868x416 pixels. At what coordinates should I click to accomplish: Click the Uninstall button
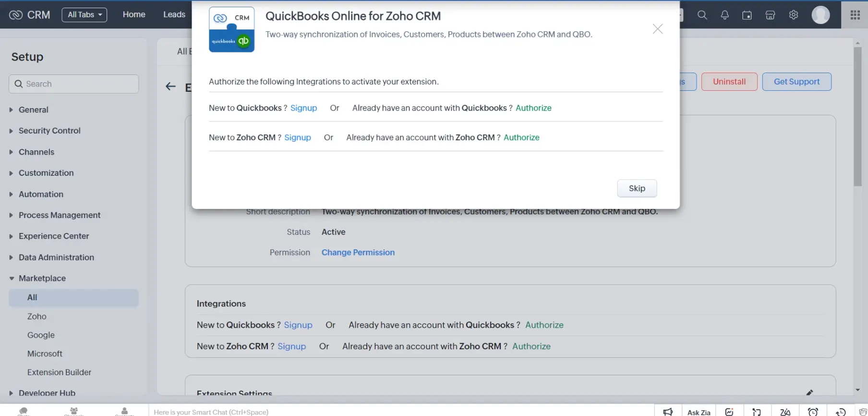(729, 82)
